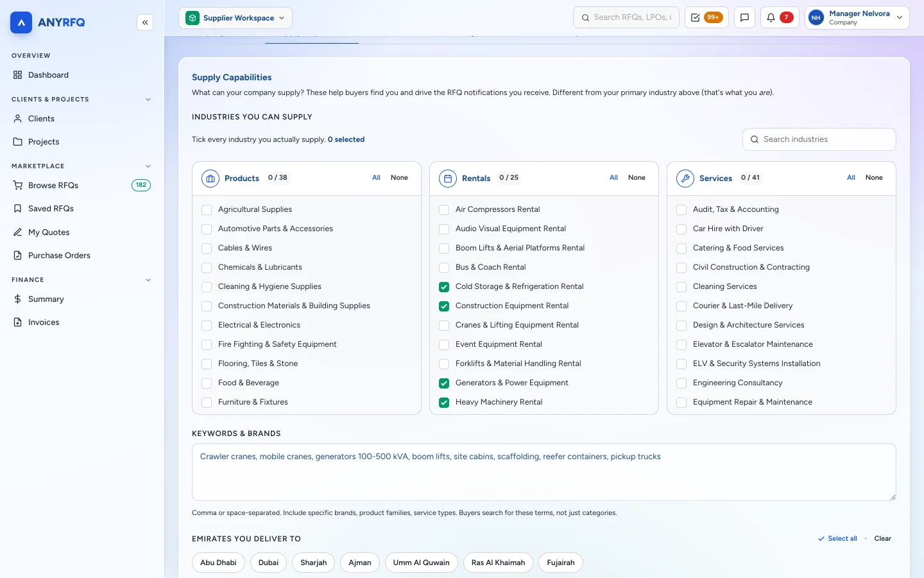The width and height of the screenshot is (924, 578).
Task: Choose the Ras Al Khaimah chip
Action: point(498,563)
